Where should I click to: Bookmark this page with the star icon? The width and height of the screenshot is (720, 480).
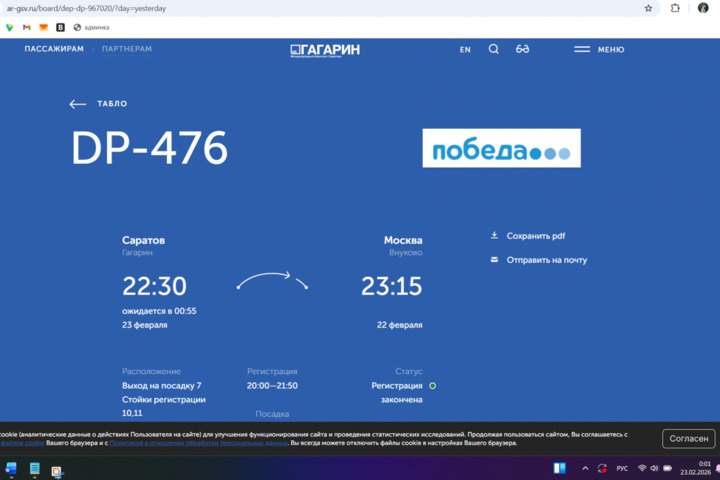click(x=648, y=8)
